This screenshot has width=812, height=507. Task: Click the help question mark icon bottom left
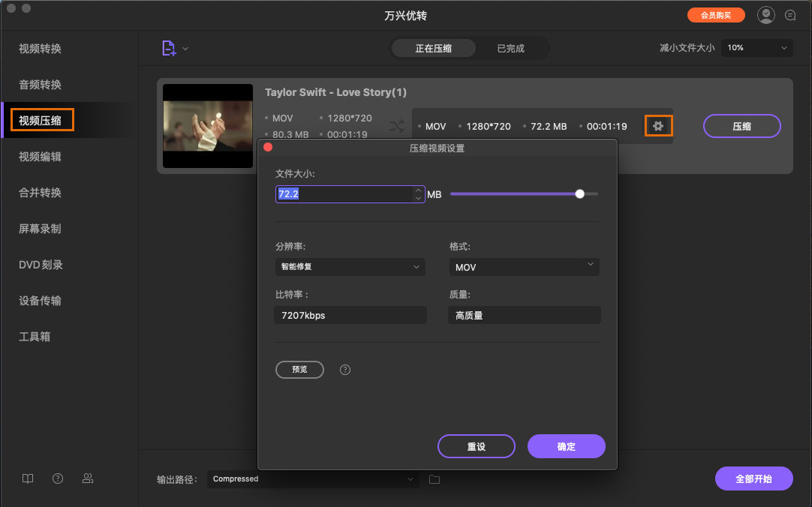[x=57, y=478]
